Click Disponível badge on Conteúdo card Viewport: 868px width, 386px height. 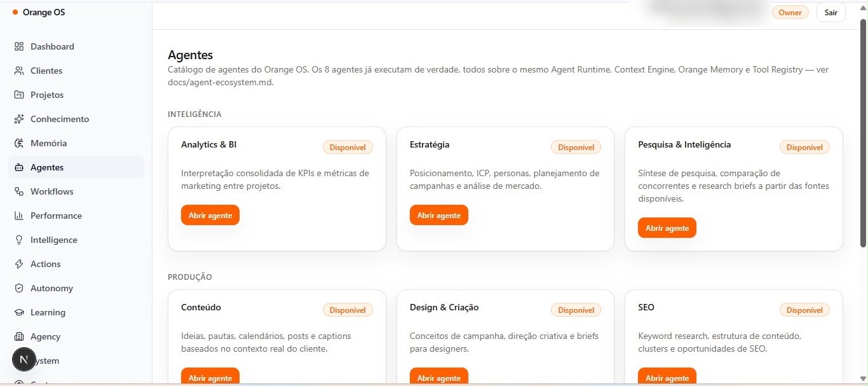point(348,310)
